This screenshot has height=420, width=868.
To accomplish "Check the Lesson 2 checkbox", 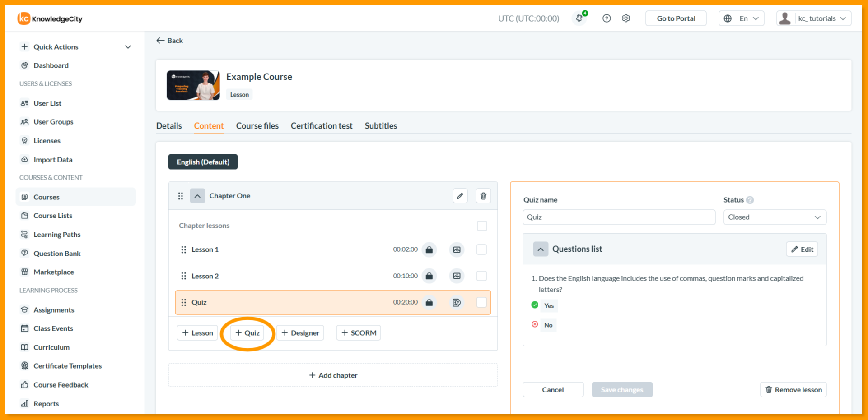I will click(482, 276).
